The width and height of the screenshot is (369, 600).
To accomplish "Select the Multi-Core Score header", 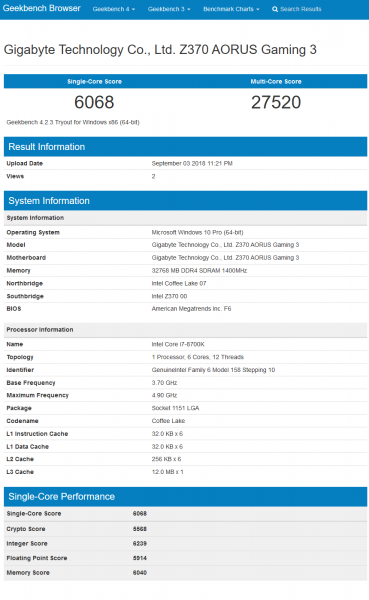I will (276, 82).
